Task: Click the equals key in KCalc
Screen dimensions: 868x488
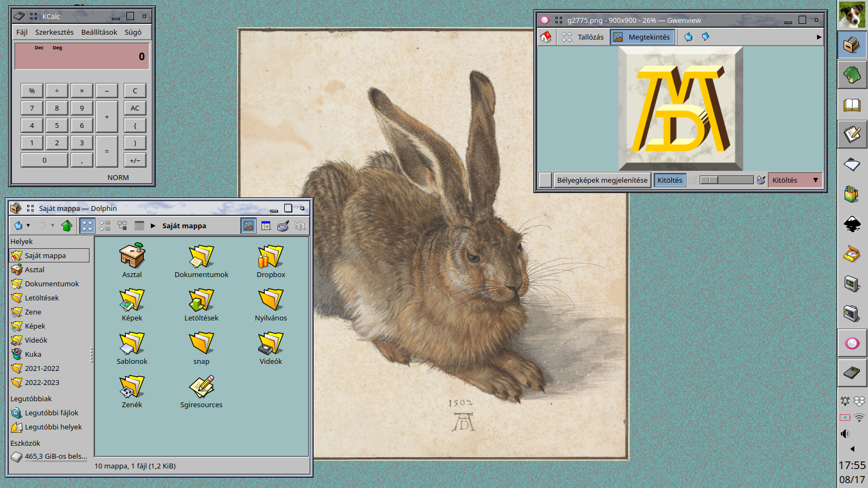Action: 107,151
